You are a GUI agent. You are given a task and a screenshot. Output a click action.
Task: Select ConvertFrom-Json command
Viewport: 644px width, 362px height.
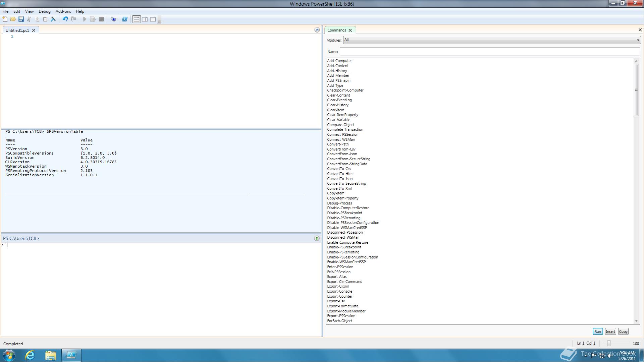coord(342,154)
